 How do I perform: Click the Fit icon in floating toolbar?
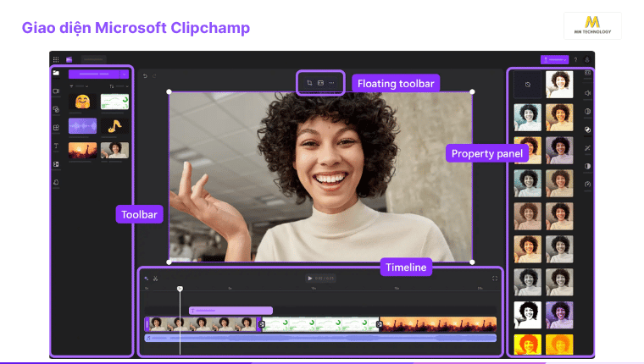(321, 83)
